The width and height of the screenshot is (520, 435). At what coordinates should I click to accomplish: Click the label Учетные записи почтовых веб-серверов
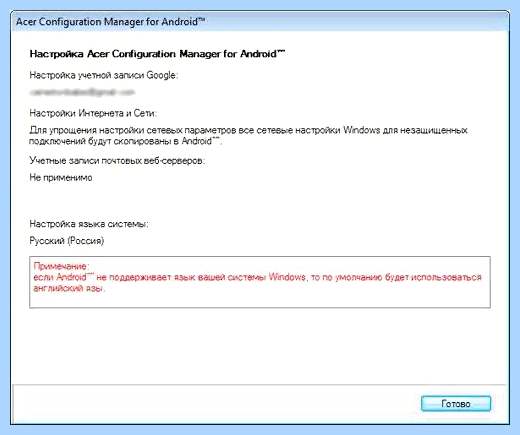[117, 161]
